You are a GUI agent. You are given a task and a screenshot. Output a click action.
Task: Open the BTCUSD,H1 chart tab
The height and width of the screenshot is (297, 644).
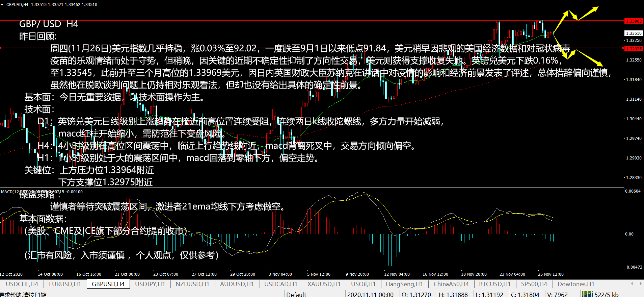pos(495,284)
